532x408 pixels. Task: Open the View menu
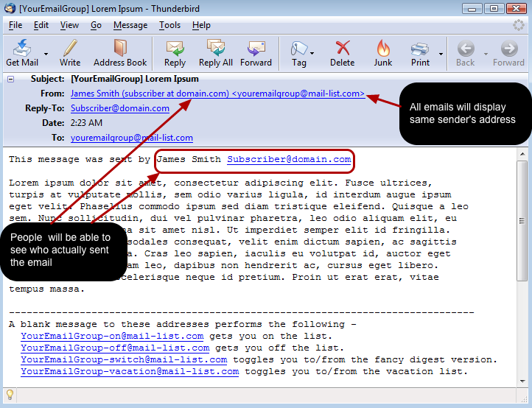tap(69, 25)
